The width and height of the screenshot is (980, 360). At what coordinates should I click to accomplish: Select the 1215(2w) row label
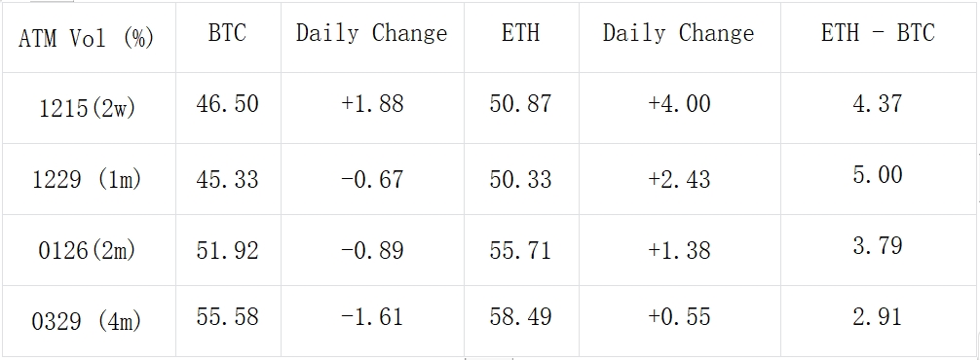(x=88, y=108)
